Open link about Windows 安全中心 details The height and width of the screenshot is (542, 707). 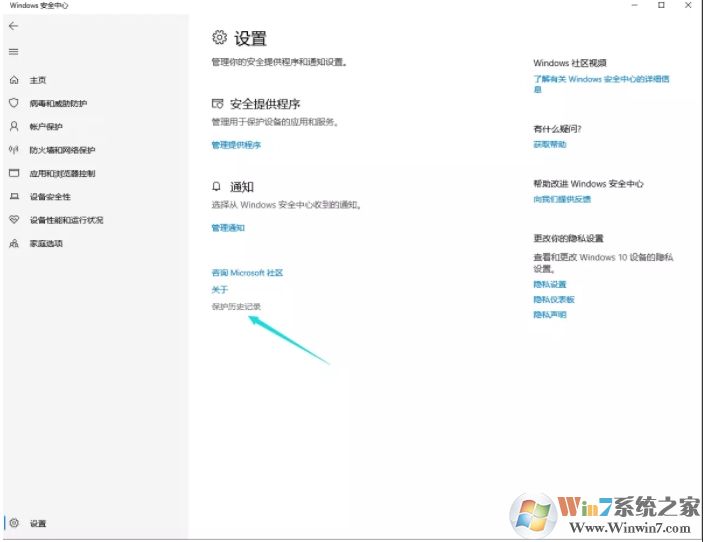tap(601, 84)
